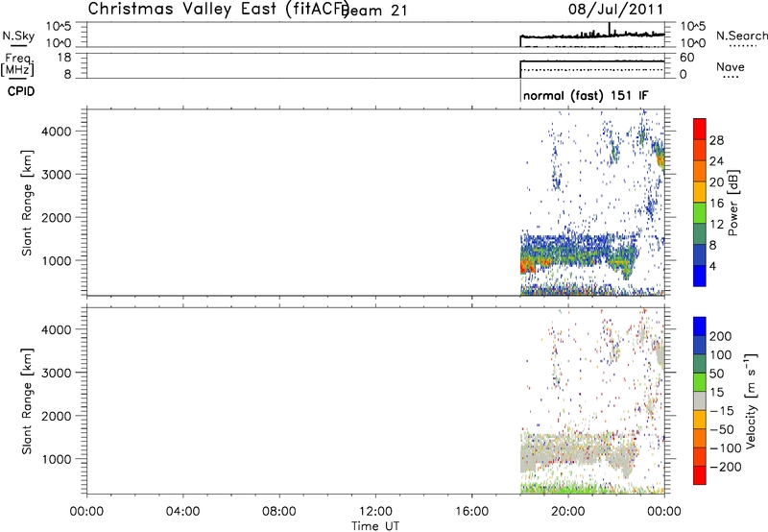Click the 'Velocity [m s-1]' colorbar label
This screenshot has height=532, width=768.
[x=751, y=400]
